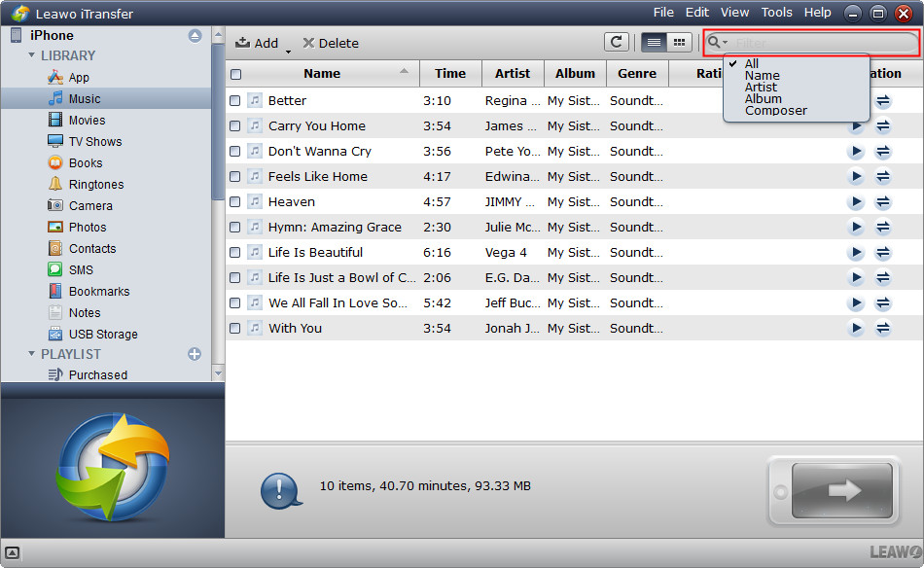Check the With You checkbox
924x568 pixels.
click(234, 328)
